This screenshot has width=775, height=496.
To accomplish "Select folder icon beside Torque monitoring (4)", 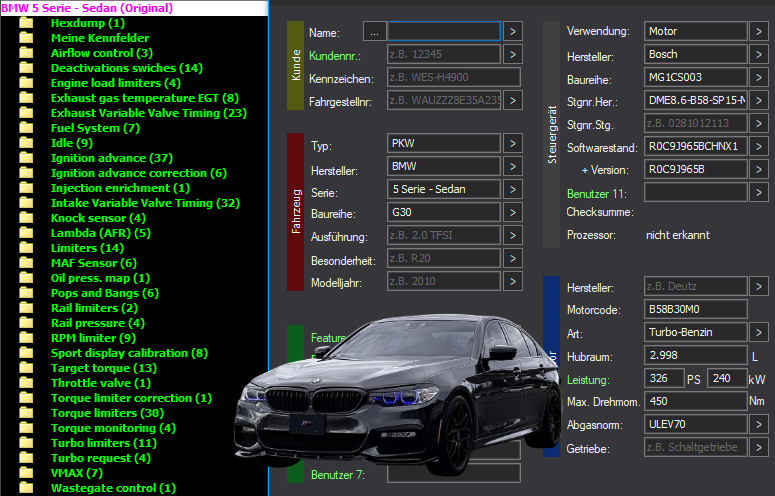I will [26, 428].
